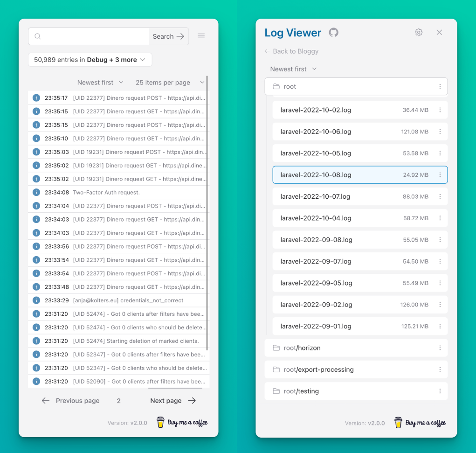The image size is (476, 453).
Task: Open the Log Viewer GitHub repository icon
Action: 333,32
